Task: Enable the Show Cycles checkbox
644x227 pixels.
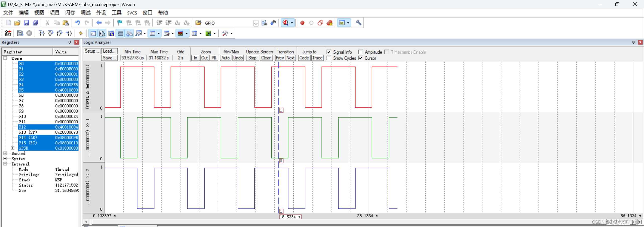Action: [329, 58]
